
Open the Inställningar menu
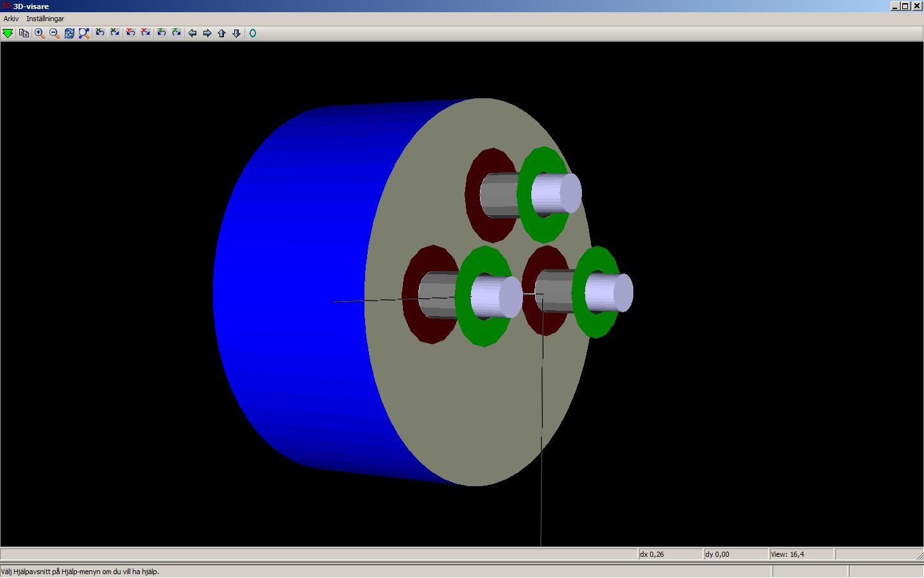point(45,19)
